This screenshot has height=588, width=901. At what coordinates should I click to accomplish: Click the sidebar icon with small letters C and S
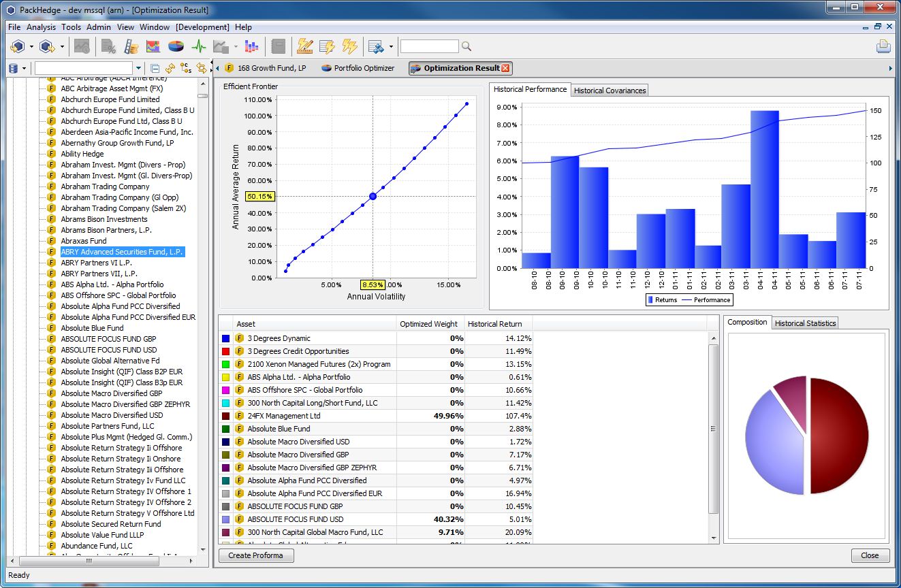[x=185, y=68]
